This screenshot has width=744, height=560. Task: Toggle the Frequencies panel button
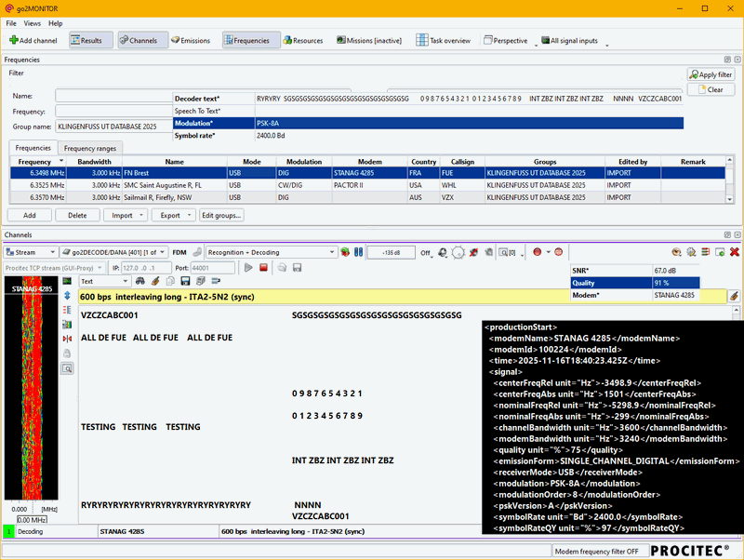pyautogui.click(x=250, y=40)
